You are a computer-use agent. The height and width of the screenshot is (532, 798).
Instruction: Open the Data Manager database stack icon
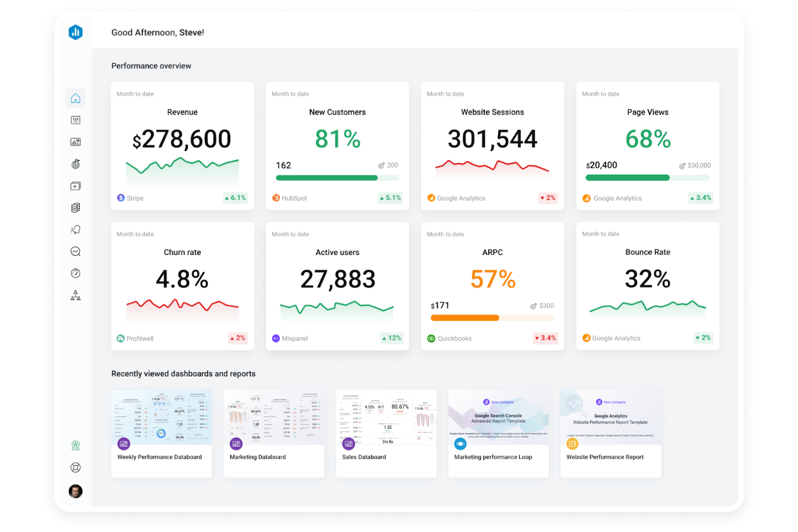[75, 208]
